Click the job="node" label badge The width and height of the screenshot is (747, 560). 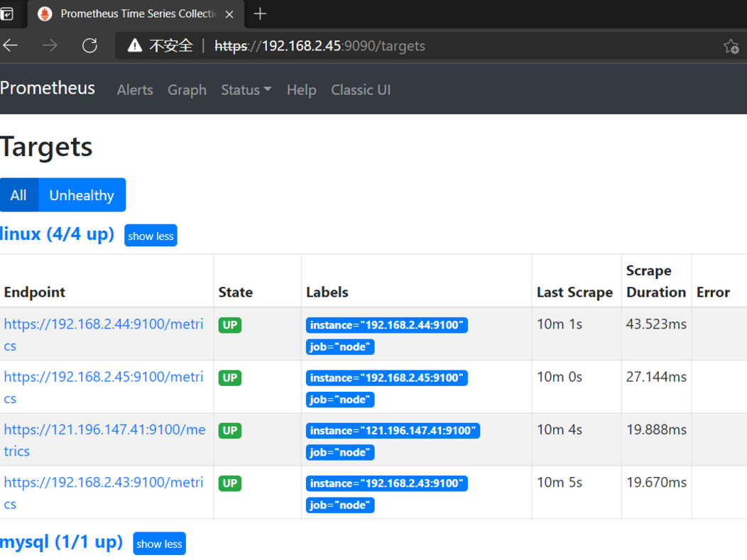340,347
